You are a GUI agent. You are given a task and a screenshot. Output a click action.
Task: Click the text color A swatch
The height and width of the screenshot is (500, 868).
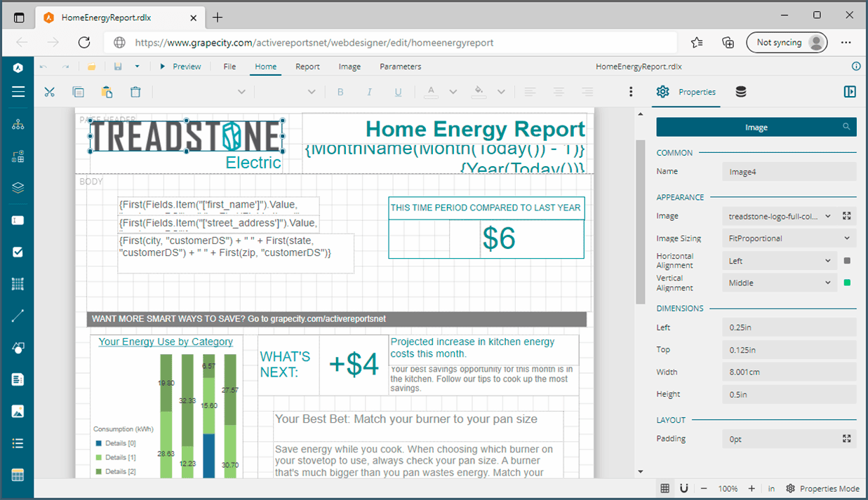tap(431, 92)
